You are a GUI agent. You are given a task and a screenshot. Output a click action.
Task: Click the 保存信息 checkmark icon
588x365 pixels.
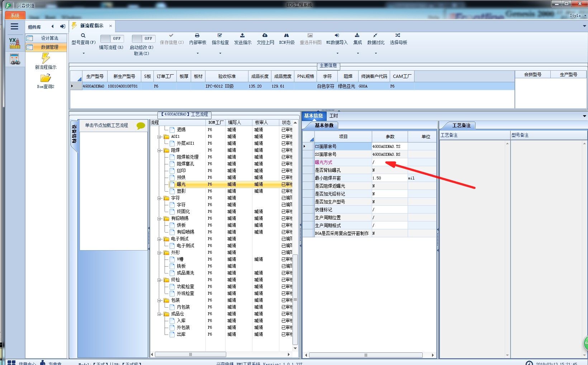point(171,36)
